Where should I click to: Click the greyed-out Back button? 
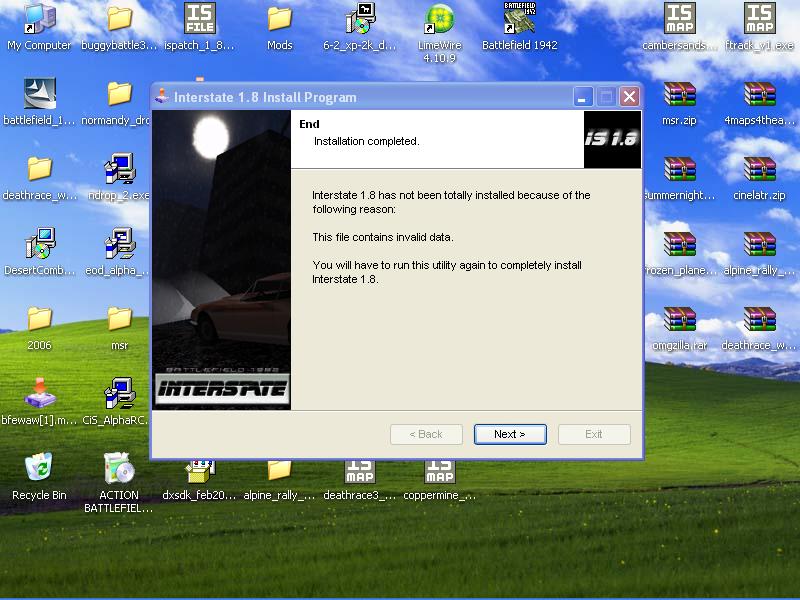point(427,434)
